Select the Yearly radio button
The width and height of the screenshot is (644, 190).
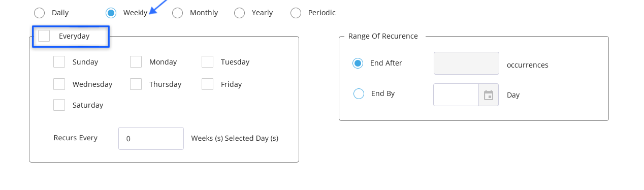click(240, 13)
